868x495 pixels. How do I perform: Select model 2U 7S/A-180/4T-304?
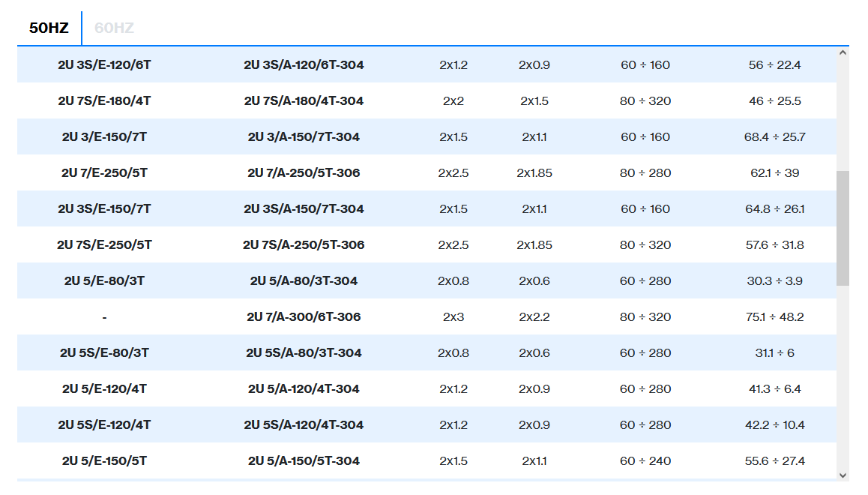point(304,101)
